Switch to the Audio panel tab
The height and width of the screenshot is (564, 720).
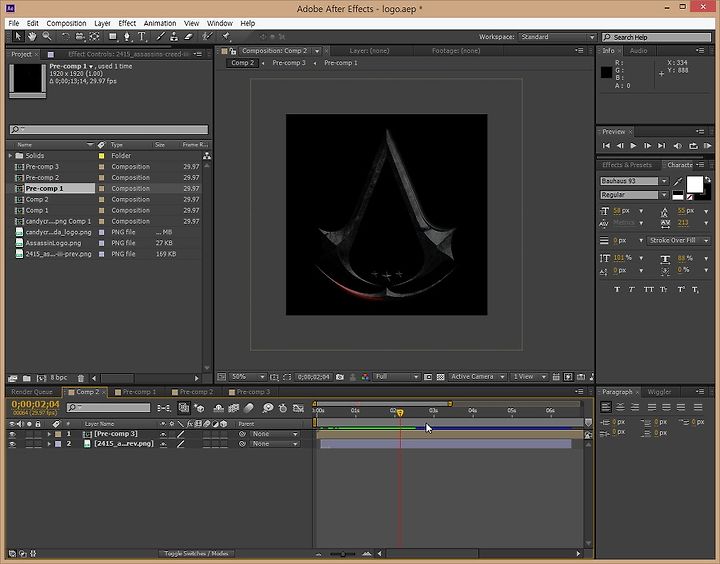[x=638, y=51]
